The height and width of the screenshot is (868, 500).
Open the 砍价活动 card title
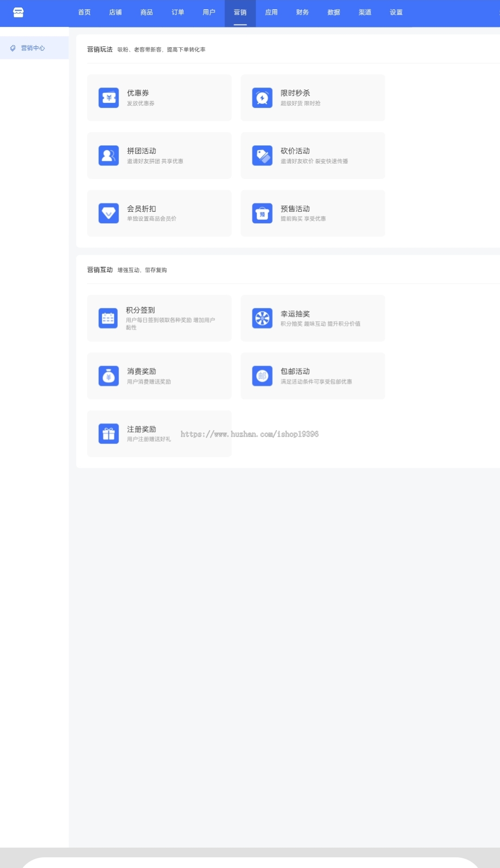coord(295,151)
